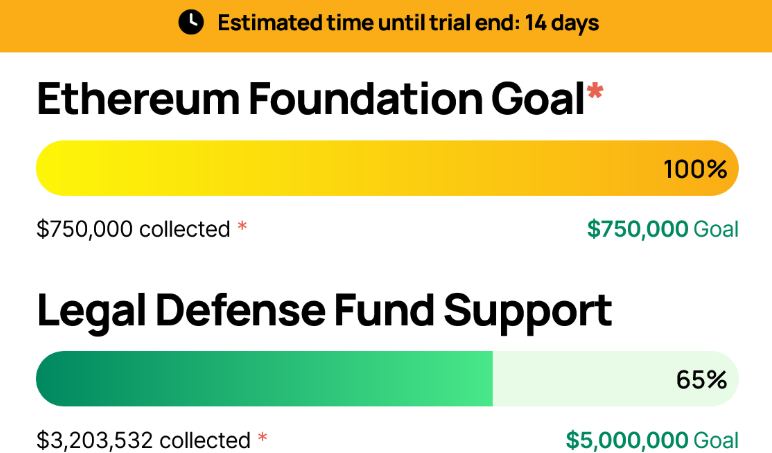Click the Ethereum Foundation Goal heading
Screen dimensions: 772x453
point(310,100)
